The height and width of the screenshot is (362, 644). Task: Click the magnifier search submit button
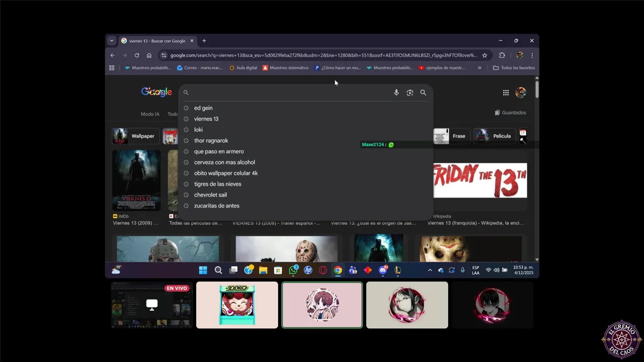coord(423,93)
